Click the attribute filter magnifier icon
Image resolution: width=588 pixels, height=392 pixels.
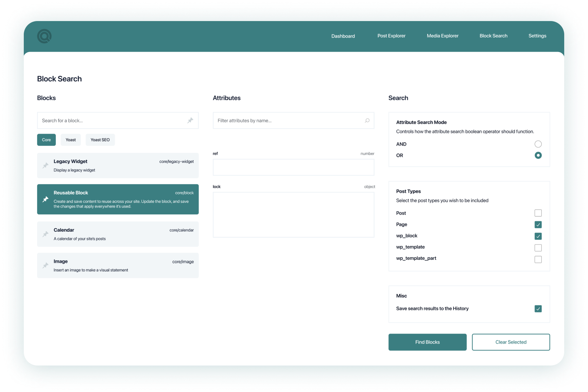click(x=367, y=121)
